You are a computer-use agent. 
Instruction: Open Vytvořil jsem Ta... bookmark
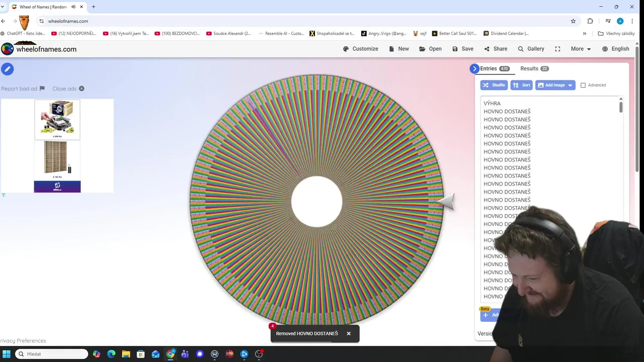pyautogui.click(x=126, y=34)
